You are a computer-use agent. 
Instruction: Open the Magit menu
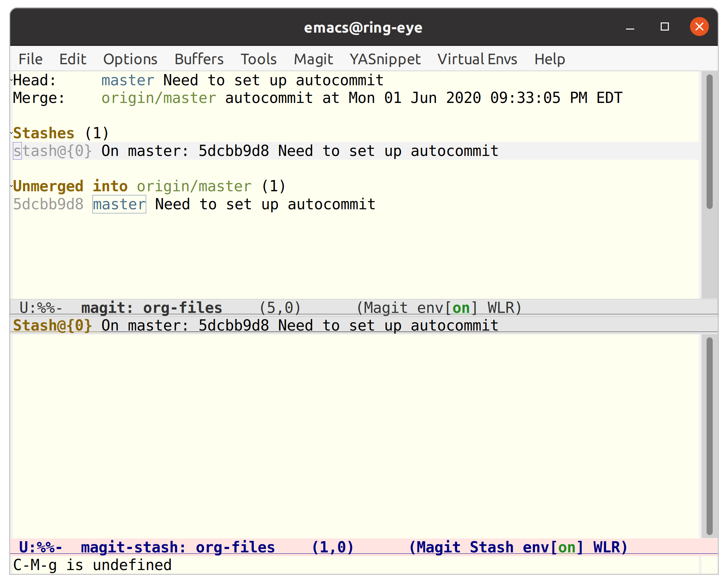[x=313, y=59]
